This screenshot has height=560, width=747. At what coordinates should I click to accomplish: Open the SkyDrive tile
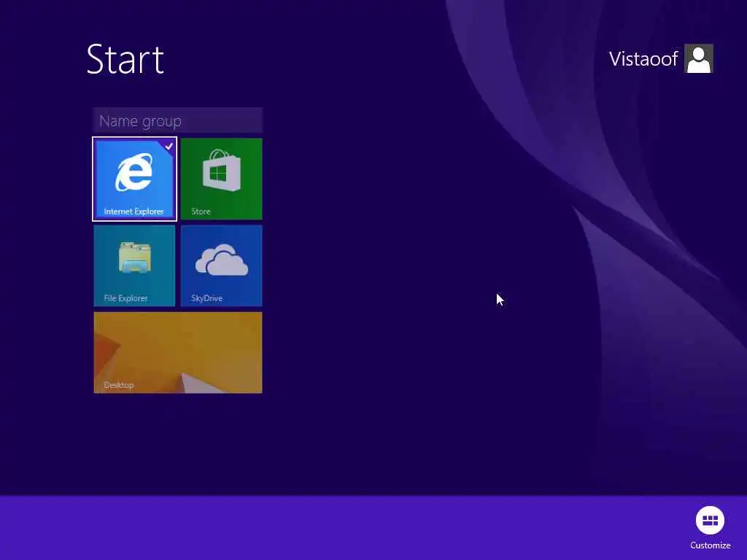pyautogui.click(x=222, y=265)
